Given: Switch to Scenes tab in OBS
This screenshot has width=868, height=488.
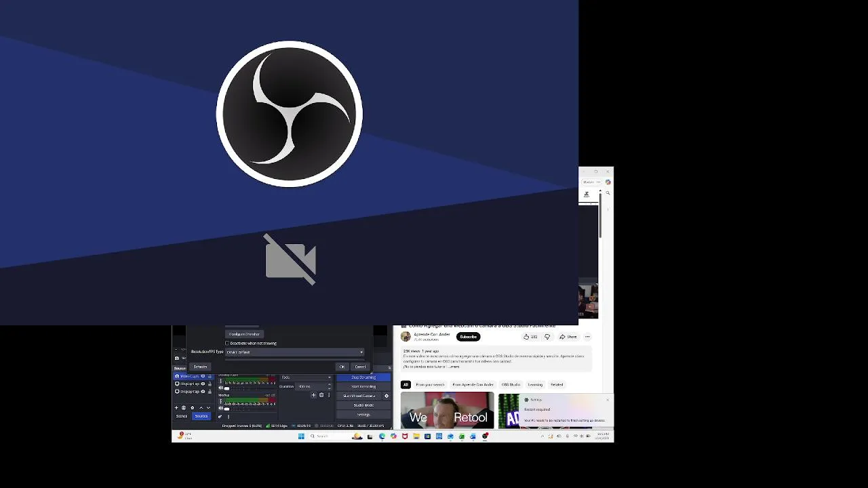Looking at the screenshot, I should click(182, 416).
